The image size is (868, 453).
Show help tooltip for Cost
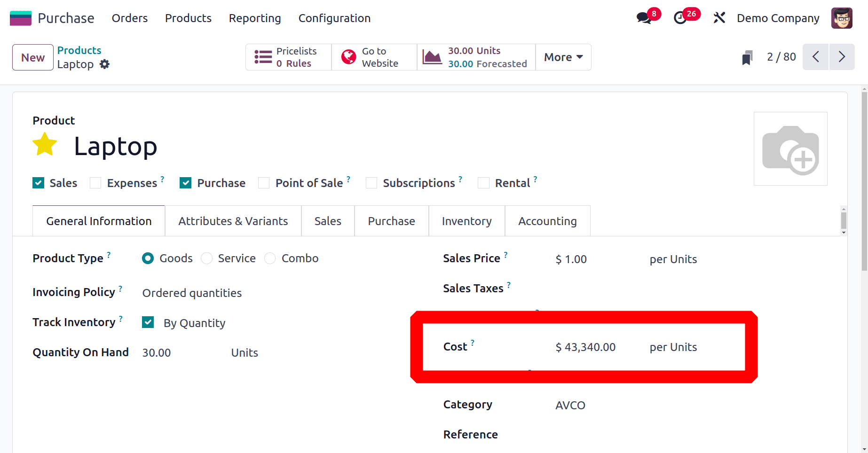click(473, 343)
